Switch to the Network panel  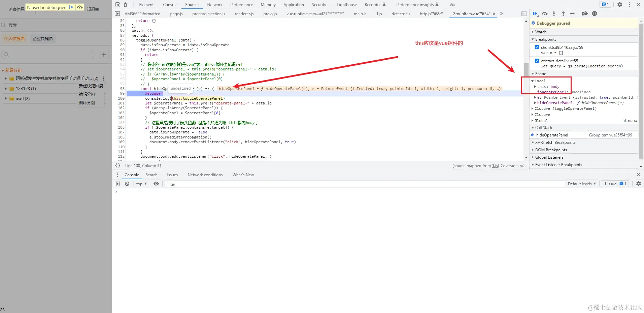(x=215, y=5)
